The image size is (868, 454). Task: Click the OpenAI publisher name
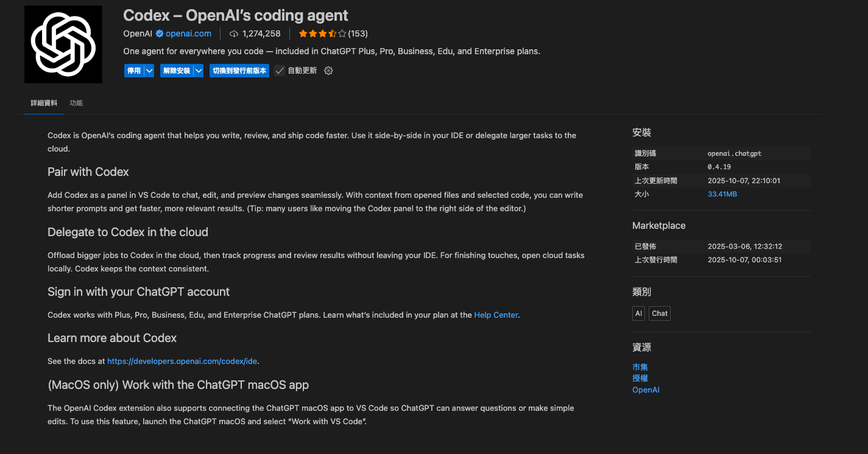pyautogui.click(x=138, y=33)
